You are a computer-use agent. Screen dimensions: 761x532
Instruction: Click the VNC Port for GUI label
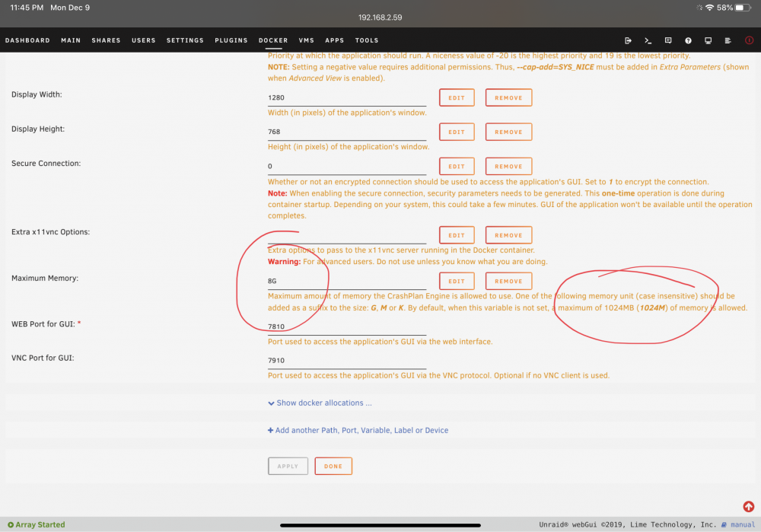(x=43, y=358)
